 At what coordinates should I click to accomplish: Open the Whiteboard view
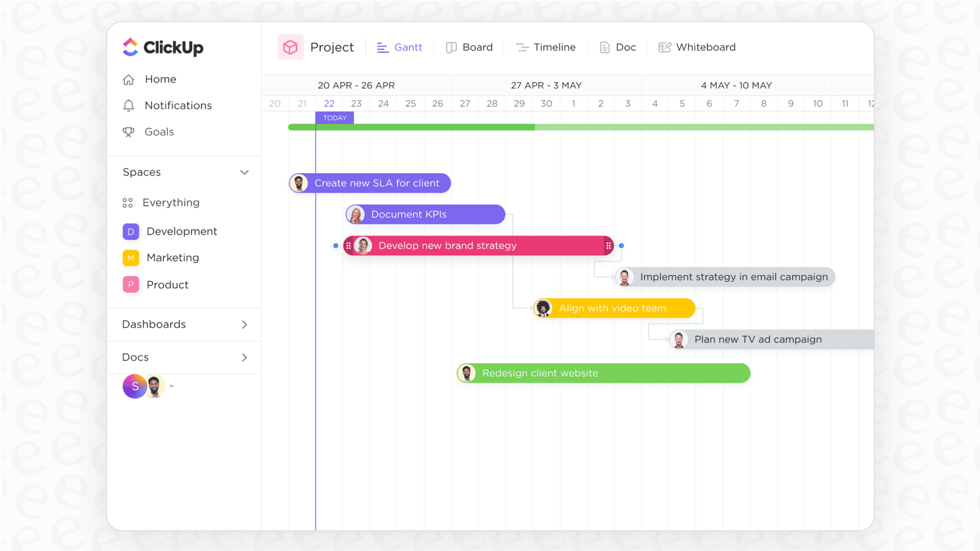pos(696,47)
